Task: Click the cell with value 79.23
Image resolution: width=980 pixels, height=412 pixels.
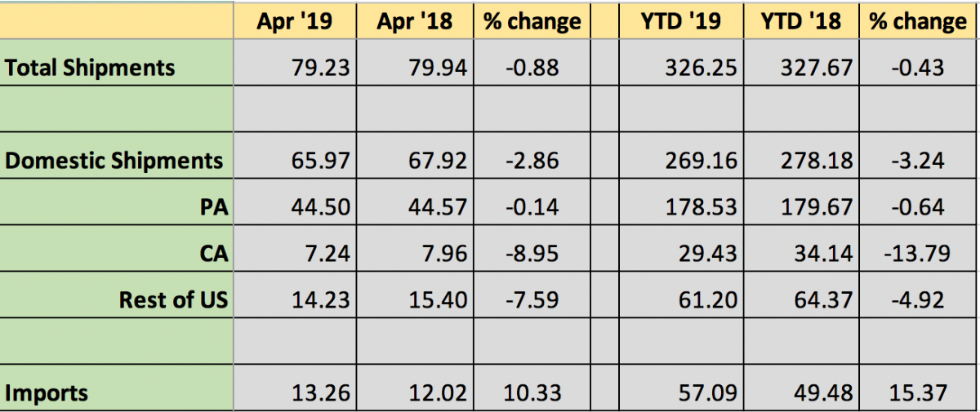Action: 320,67
